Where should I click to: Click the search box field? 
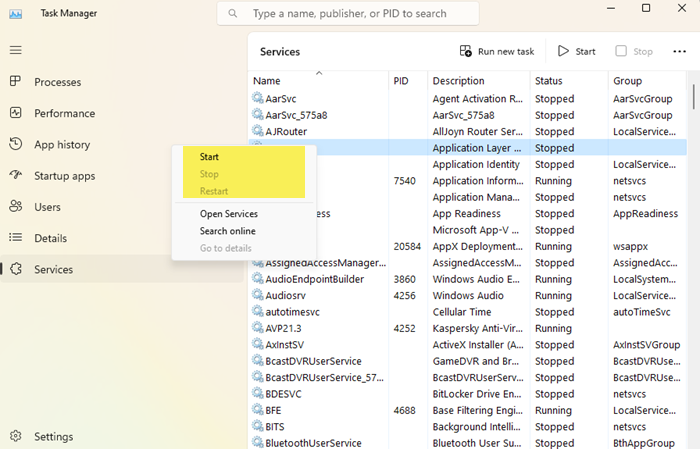(x=348, y=14)
